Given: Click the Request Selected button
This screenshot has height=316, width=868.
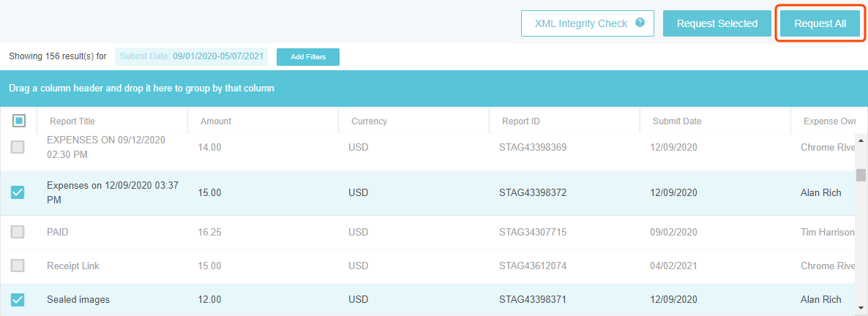Looking at the screenshot, I should coord(717,23).
